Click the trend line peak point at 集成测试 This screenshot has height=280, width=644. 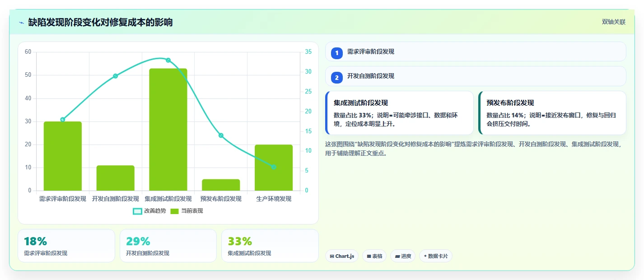coord(168,60)
